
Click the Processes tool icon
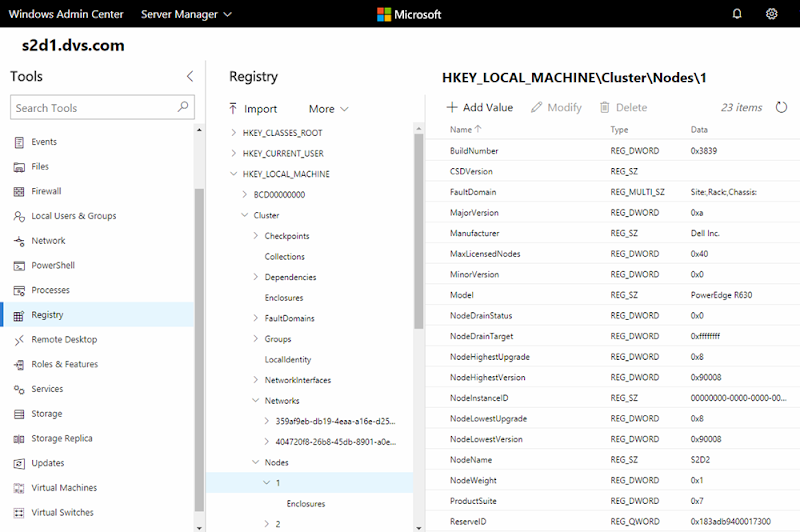(19, 291)
